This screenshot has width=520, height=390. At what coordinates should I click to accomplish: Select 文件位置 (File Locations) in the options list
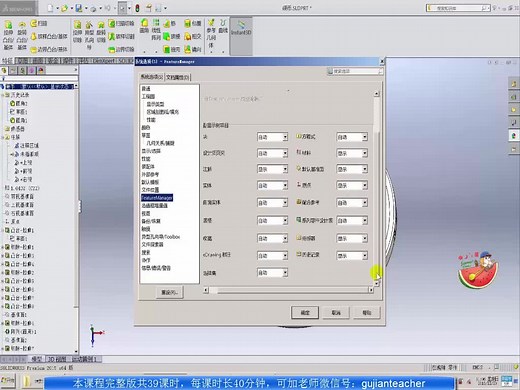point(150,190)
